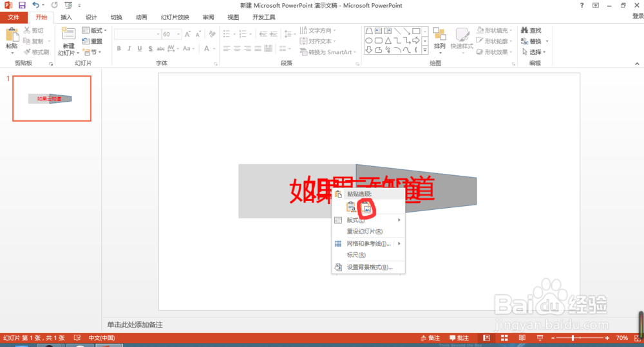644x347 pixels.
Task: Click Format Background (设置背景格式) in context menu
Action: [368, 267]
